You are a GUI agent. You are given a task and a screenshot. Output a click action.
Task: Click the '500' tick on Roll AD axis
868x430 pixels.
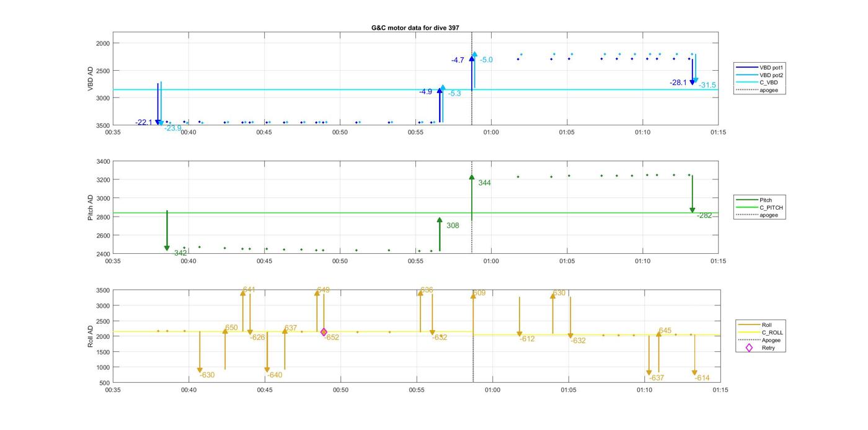point(105,383)
